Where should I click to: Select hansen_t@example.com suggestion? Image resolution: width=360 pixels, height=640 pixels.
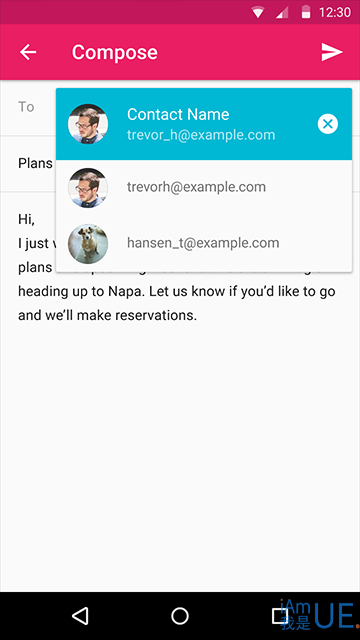click(x=204, y=243)
